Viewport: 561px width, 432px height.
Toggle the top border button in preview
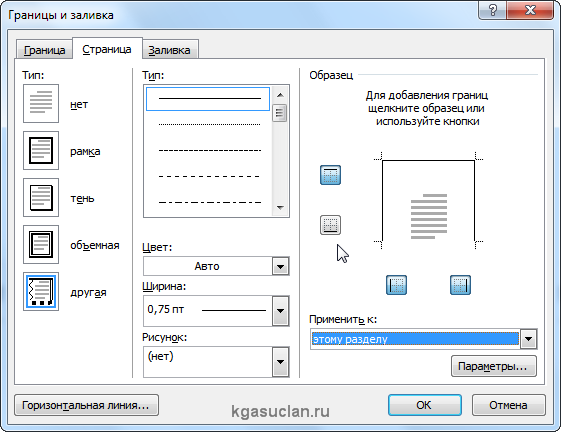tap(330, 175)
